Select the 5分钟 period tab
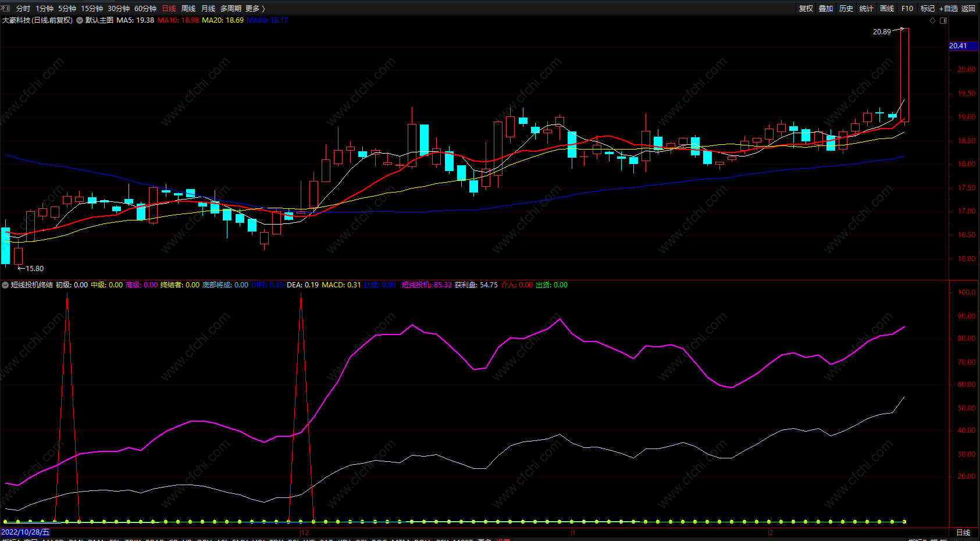980x541 pixels. 67,8
